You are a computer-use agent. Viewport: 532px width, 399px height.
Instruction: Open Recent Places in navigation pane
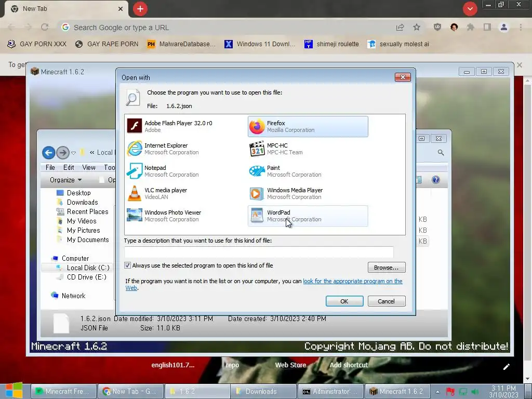pos(87,211)
